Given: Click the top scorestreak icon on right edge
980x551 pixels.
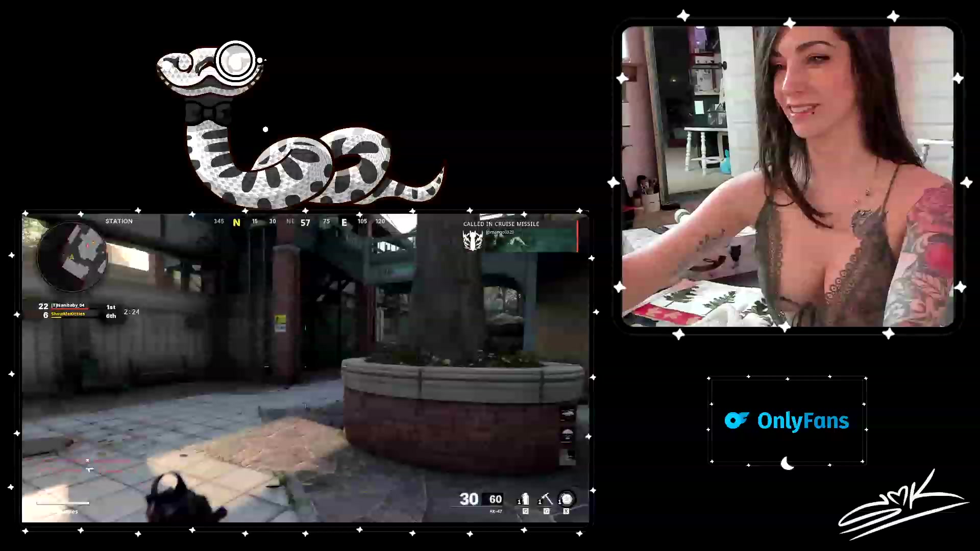Looking at the screenshot, I should tap(568, 413).
